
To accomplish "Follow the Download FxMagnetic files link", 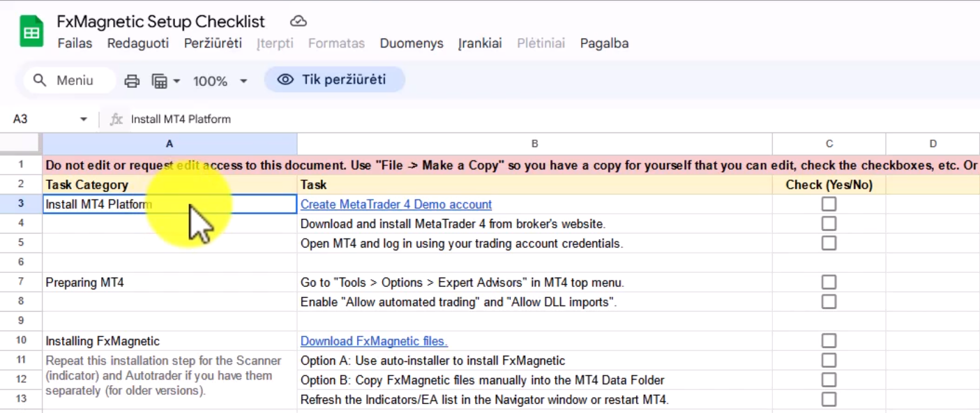I will click(374, 341).
